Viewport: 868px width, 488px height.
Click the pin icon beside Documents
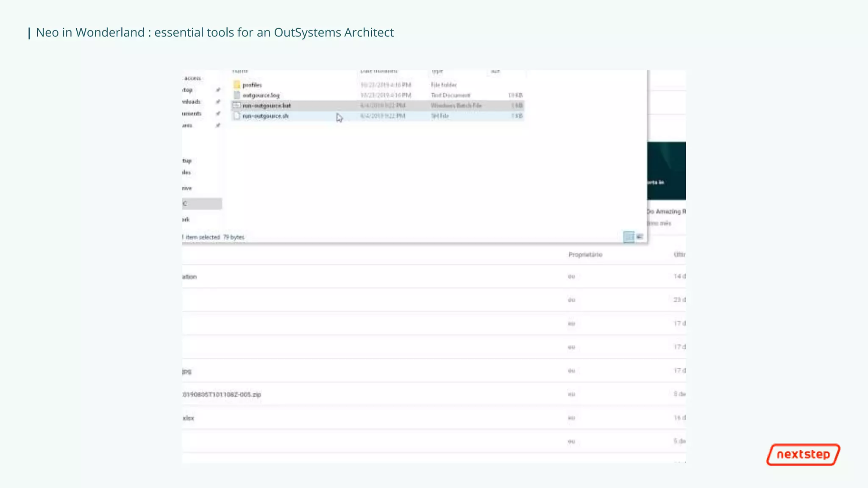218,114
